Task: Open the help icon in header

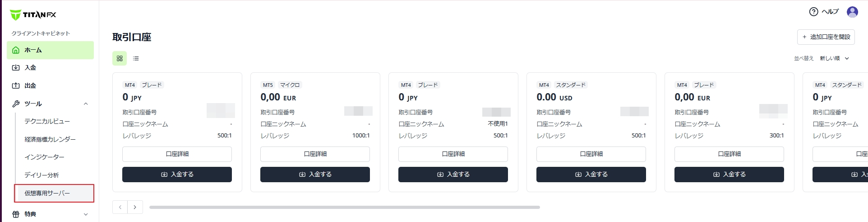Action: pyautogui.click(x=813, y=12)
